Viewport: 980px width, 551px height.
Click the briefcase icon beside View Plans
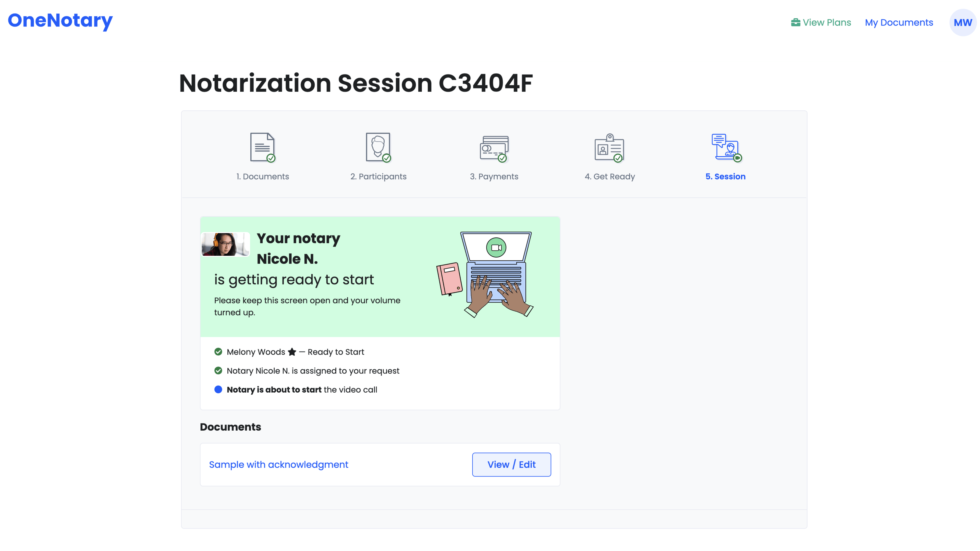click(795, 22)
